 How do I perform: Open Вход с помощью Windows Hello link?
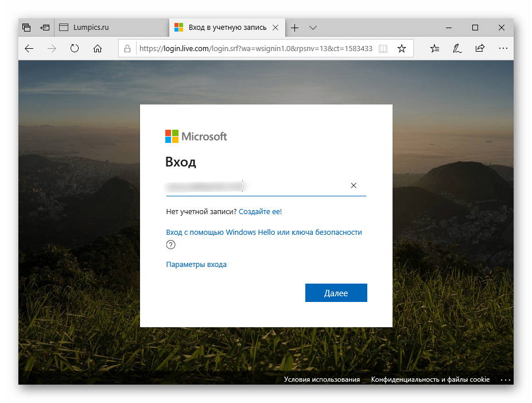tap(264, 232)
